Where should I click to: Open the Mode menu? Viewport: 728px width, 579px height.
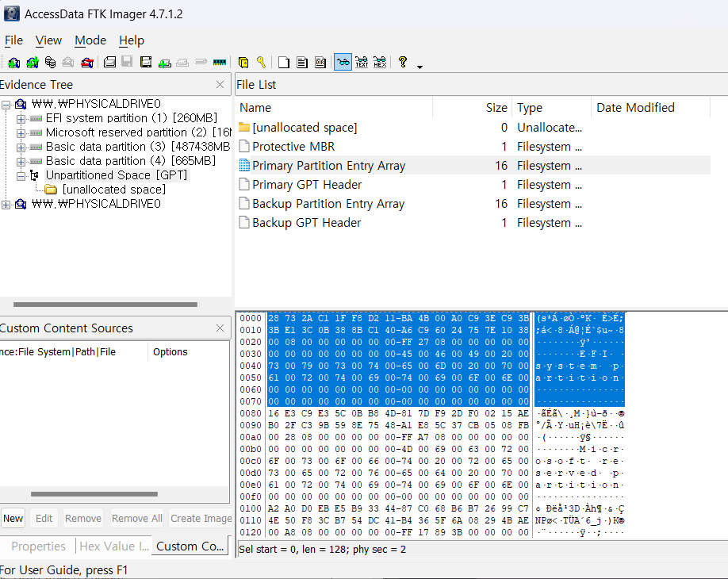point(90,40)
